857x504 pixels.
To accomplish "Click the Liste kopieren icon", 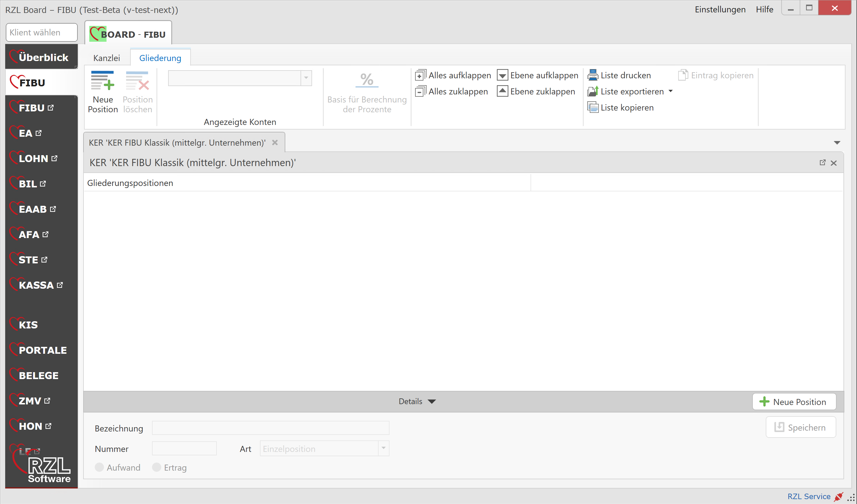I will 593,108.
